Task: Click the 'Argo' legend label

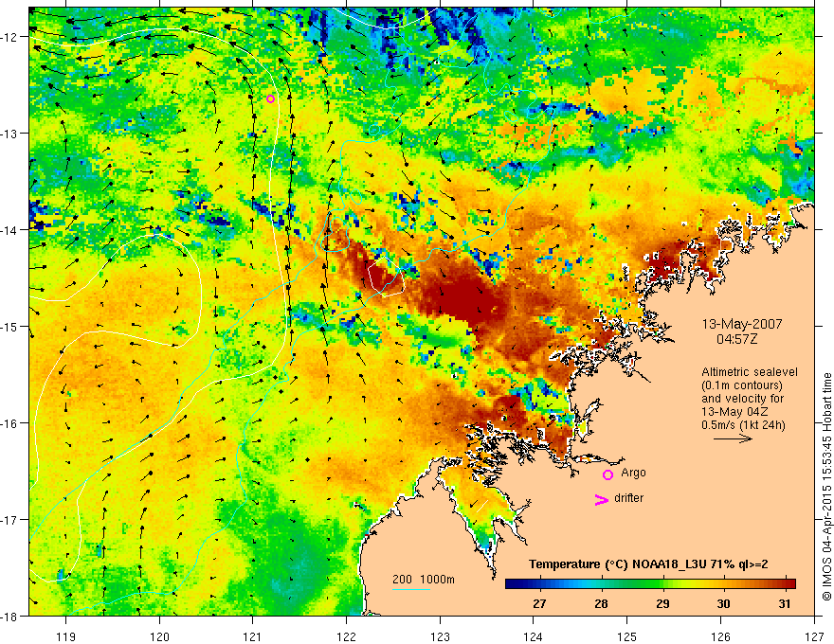Action: [x=633, y=473]
